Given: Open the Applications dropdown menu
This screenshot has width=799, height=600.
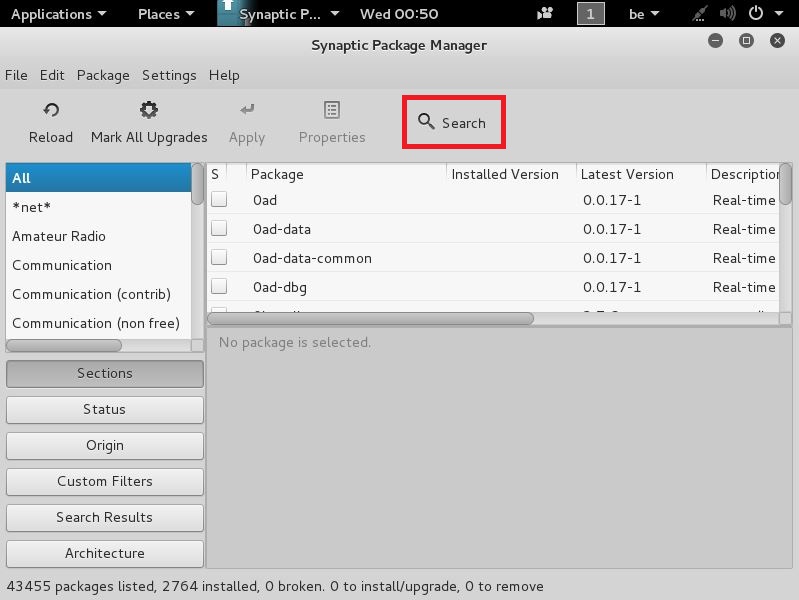Looking at the screenshot, I should tap(59, 14).
